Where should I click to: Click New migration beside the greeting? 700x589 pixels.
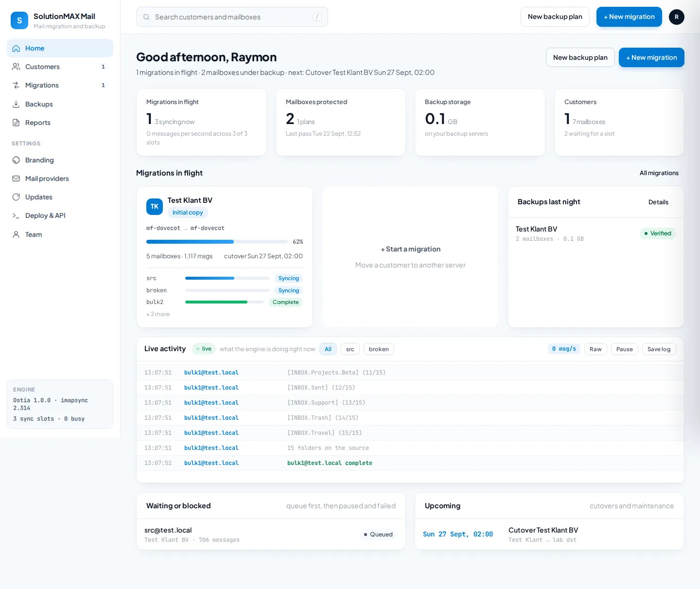tap(651, 57)
